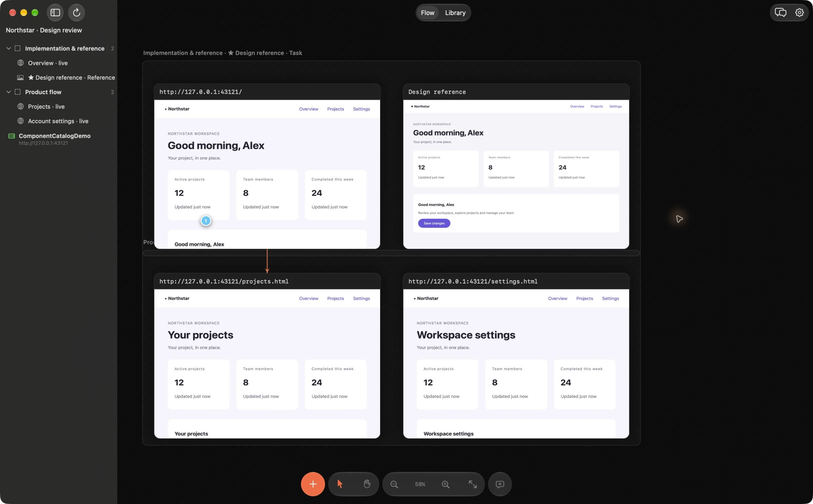The image size is (813, 504).
Task: Click Save changes in Design reference
Action: (x=434, y=223)
